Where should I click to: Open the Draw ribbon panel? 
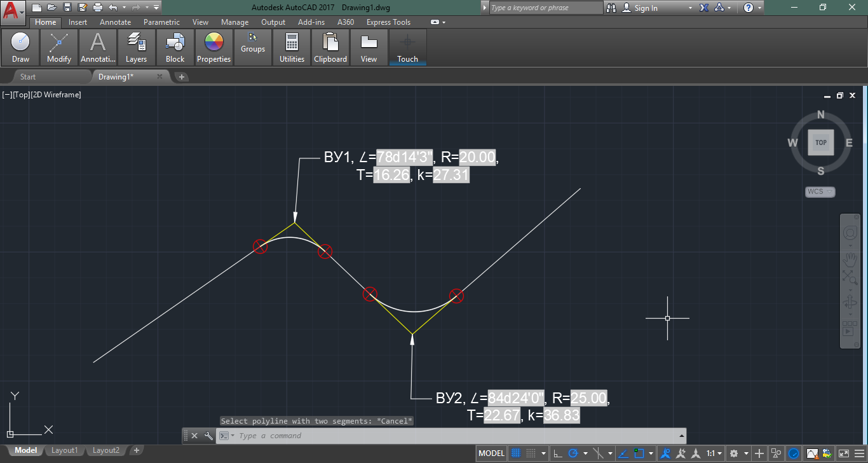pyautogui.click(x=20, y=48)
